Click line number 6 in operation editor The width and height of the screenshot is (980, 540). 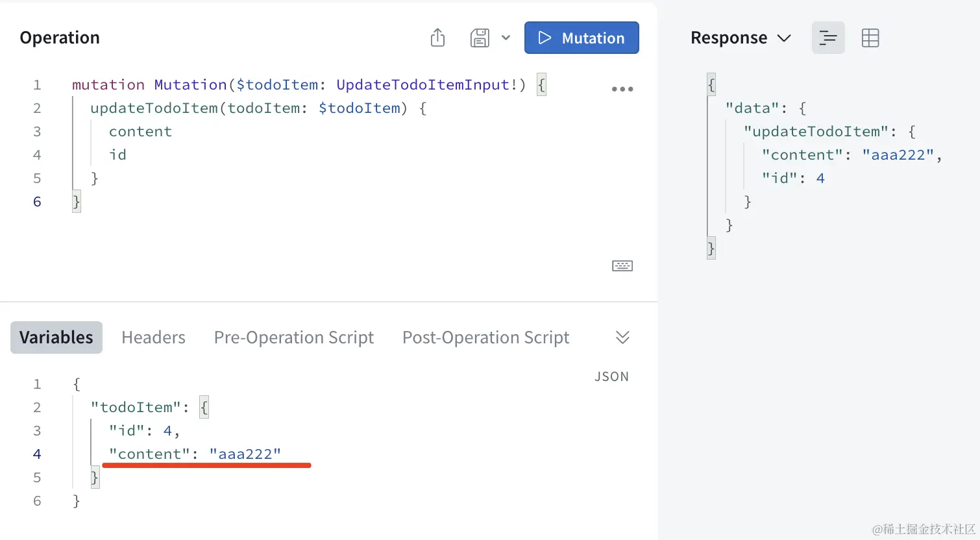coord(37,202)
